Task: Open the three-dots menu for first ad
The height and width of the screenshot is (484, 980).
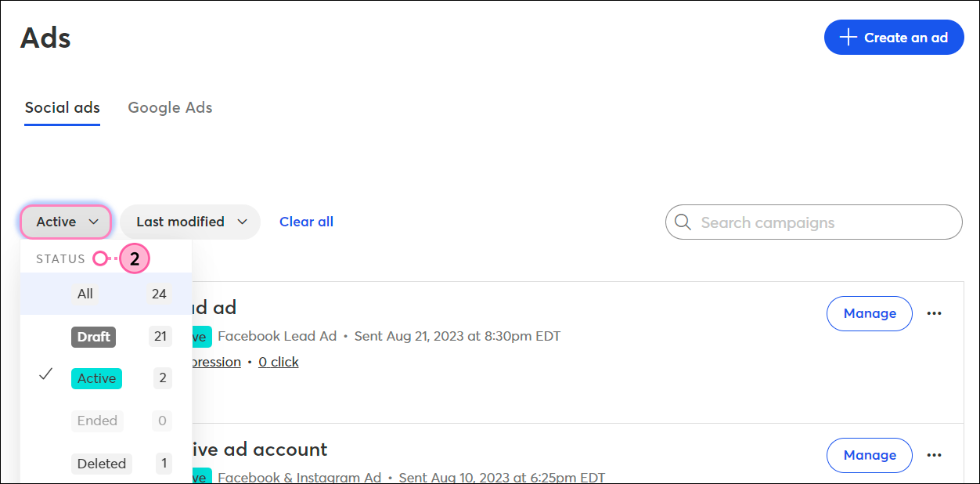Action: coord(934,313)
